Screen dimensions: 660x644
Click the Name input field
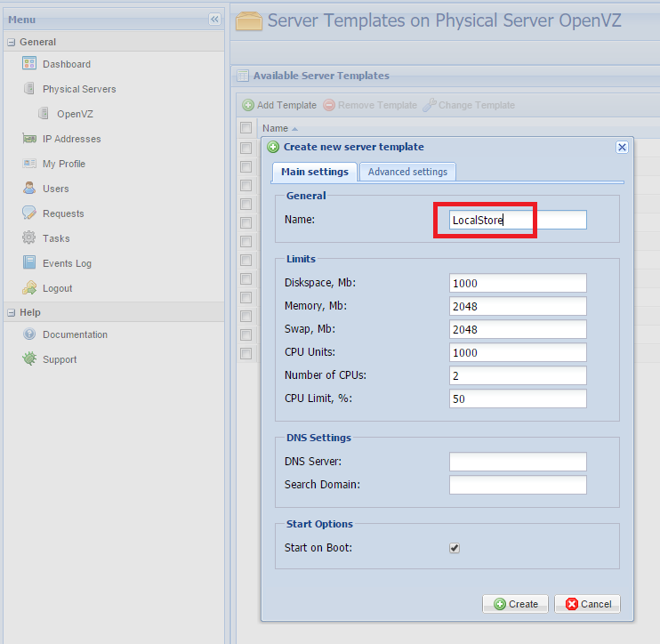pyautogui.click(x=518, y=220)
